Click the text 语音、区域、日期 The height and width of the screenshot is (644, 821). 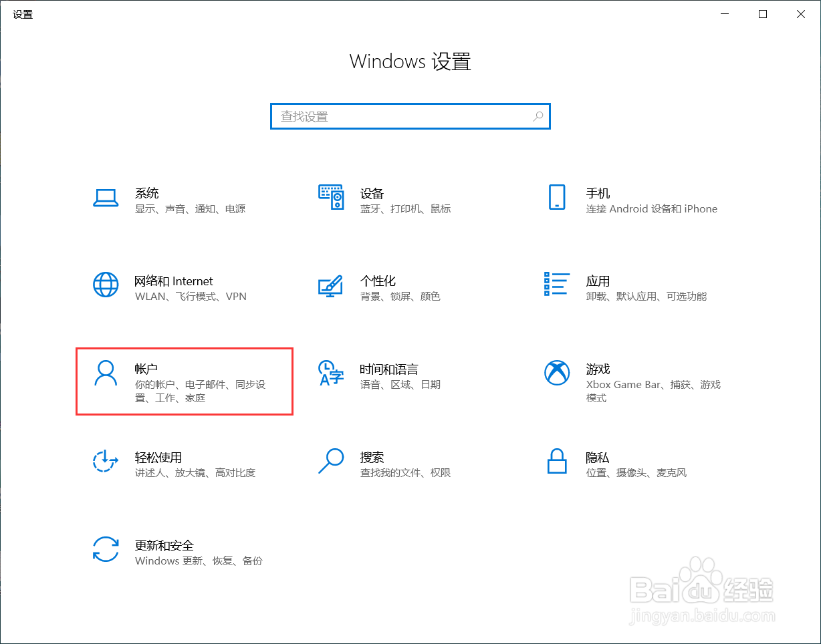coord(400,385)
